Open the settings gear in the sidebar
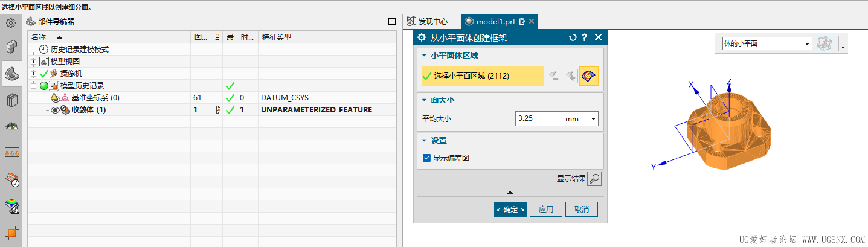 [10, 23]
